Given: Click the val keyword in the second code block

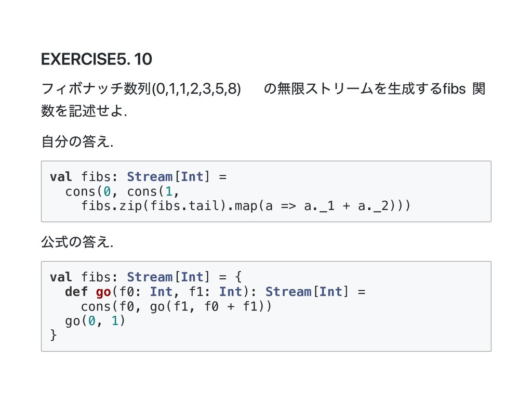Looking at the screenshot, I should coord(61,277).
